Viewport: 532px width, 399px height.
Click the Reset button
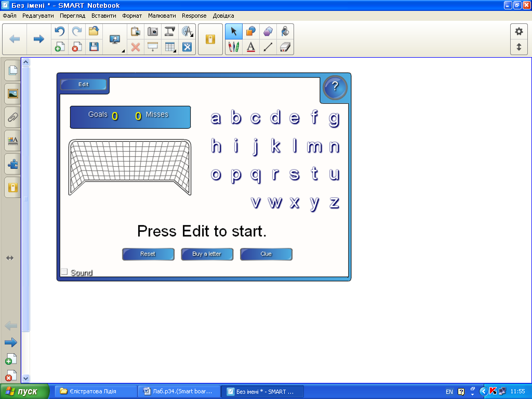[148, 254]
